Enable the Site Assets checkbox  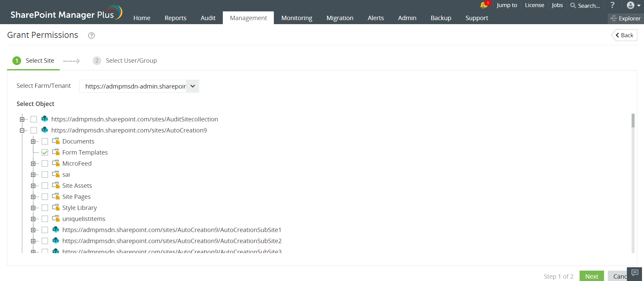click(45, 185)
